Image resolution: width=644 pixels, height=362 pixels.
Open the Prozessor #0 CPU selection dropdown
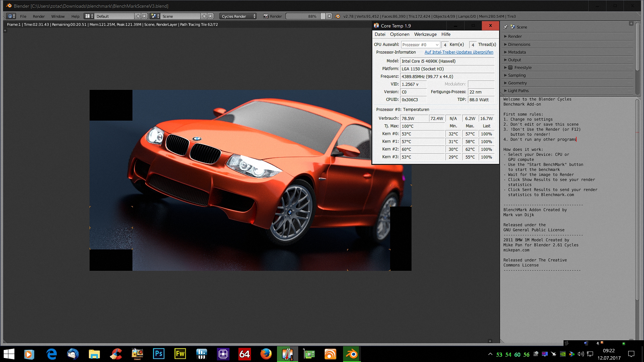[420, 45]
